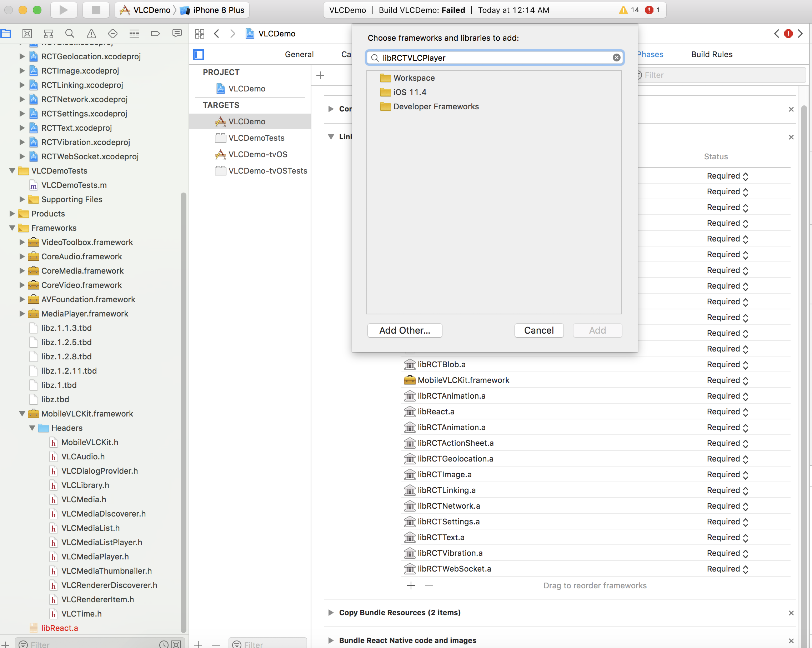Expand the Bundle React Native code section
Image resolution: width=812 pixels, height=648 pixels.
(331, 640)
